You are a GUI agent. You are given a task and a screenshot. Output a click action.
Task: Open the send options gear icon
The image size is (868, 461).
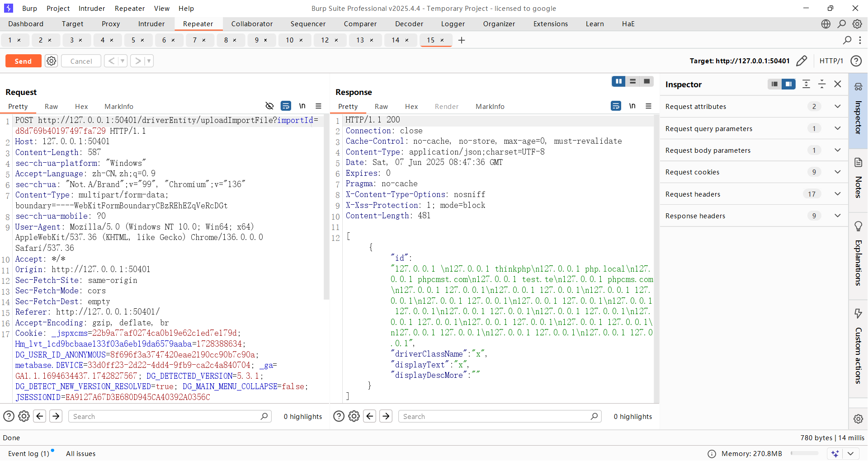(52, 61)
